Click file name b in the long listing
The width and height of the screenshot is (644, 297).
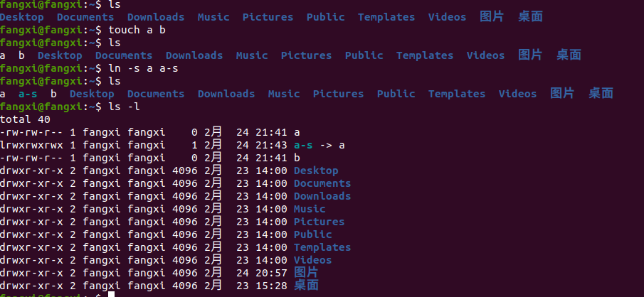(x=297, y=158)
